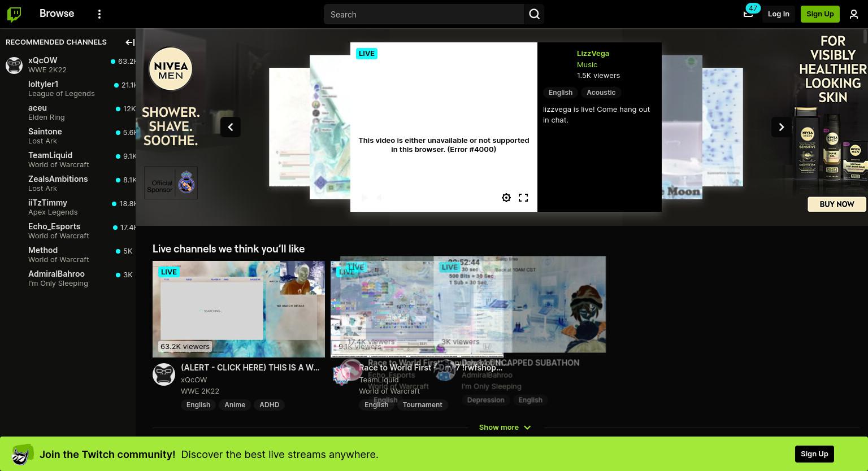Open AdmiralBahroo channel in sidebar

pyautogui.click(x=68, y=278)
